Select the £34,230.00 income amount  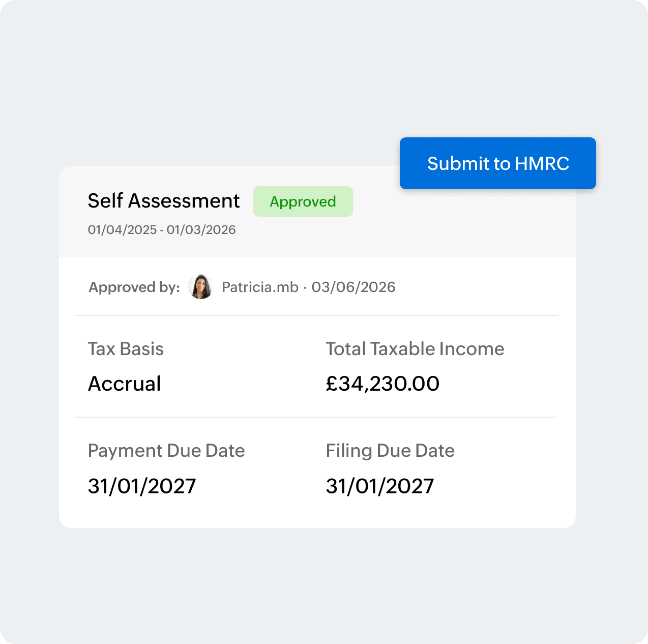pyautogui.click(x=382, y=384)
